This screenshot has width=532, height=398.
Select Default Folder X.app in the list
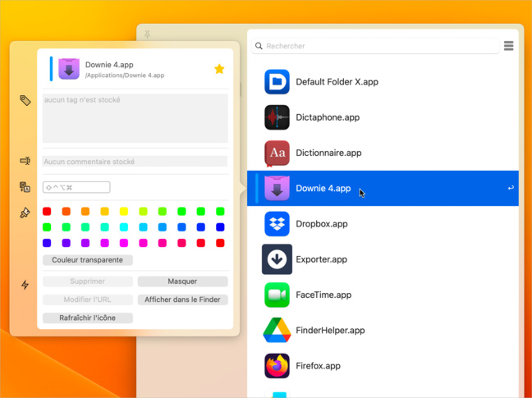(x=383, y=82)
